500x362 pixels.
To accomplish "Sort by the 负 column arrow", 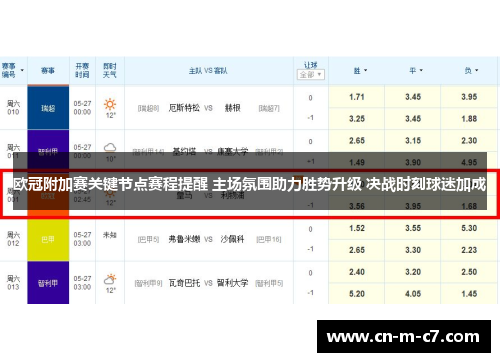I will pyautogui.click(x=477, y=70).
